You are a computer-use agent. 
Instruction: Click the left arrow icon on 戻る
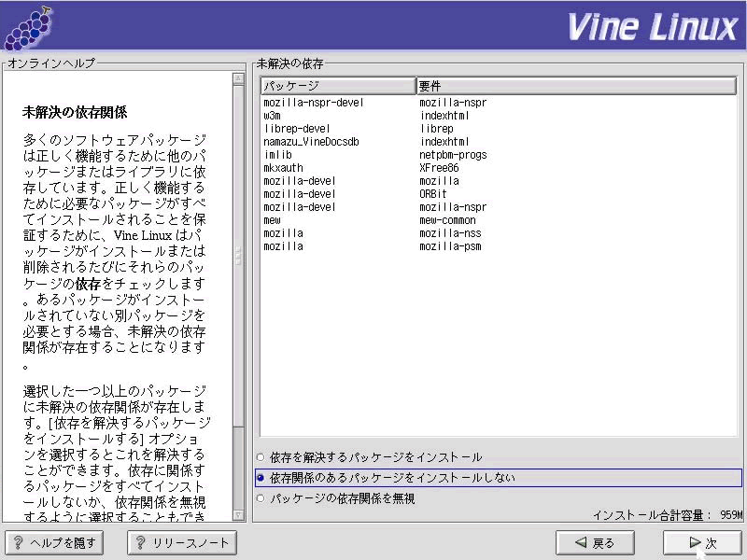click(581, 542)
